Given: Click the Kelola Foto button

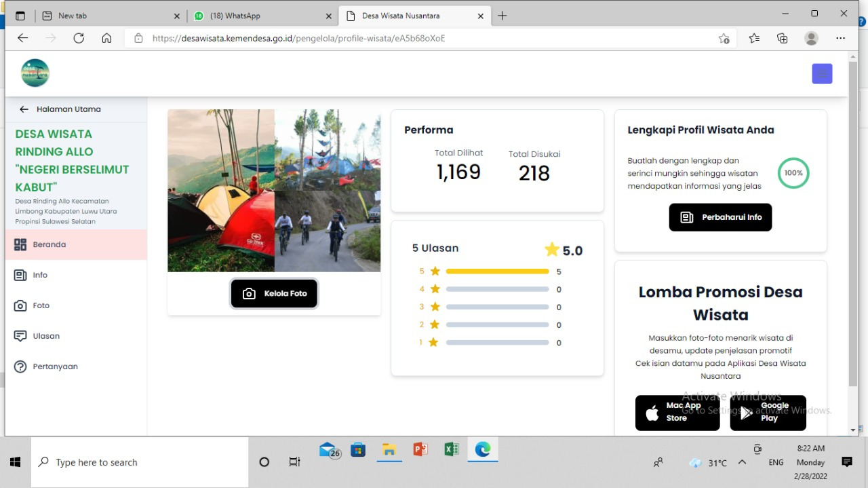Looking at the screenshot, I should tap(274, 294).
